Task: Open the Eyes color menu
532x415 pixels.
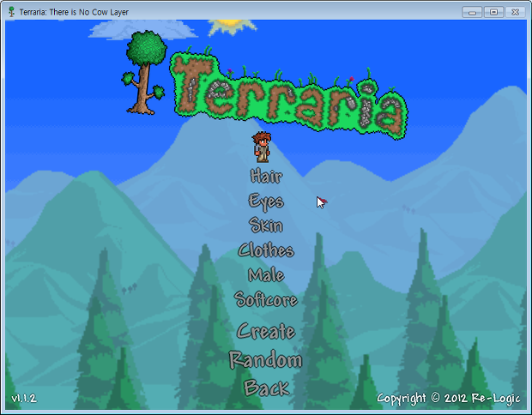Action: (x=266, y=201)
